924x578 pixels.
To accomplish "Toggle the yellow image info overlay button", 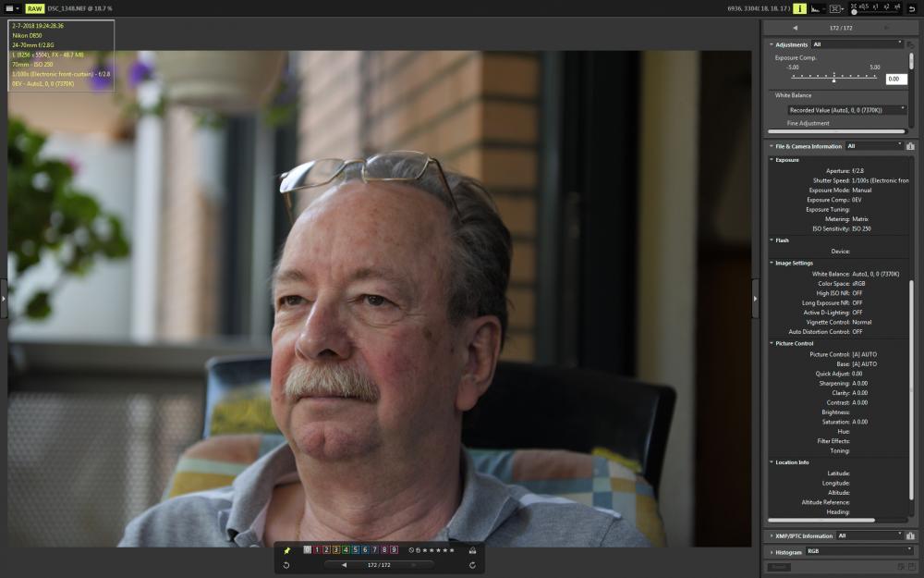I will tap(799, 8).
